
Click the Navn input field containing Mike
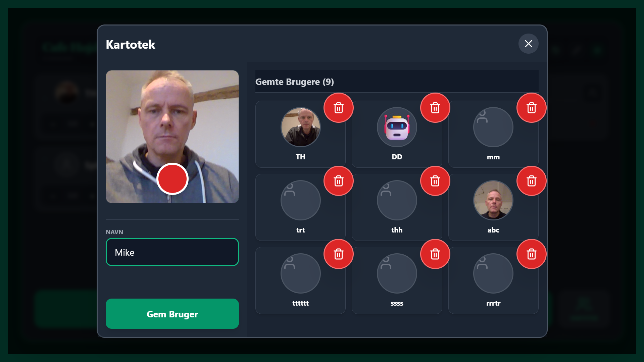[172, 252]
